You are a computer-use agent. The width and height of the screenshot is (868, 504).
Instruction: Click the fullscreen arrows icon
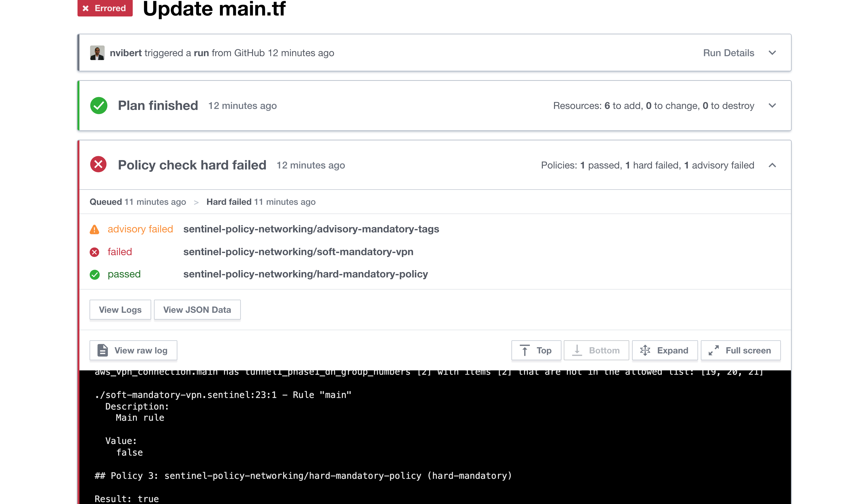point(714,351)
